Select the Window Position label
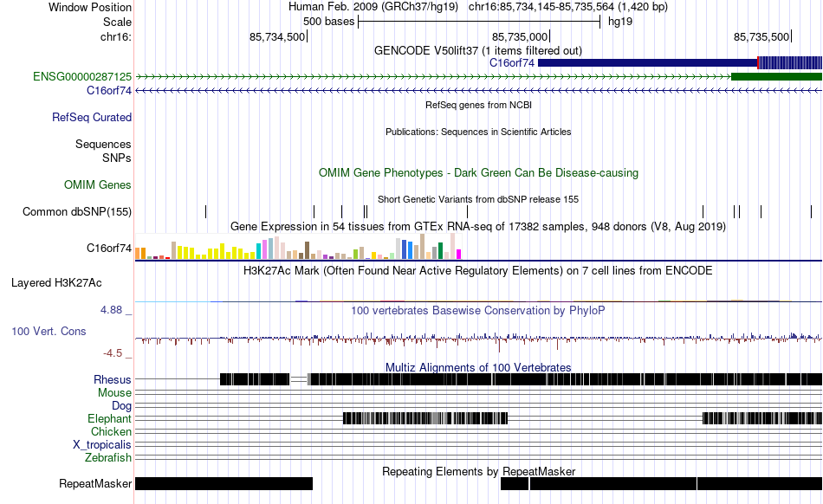The height and width of the screenshot is (504, 823). (x=90, y=7)
